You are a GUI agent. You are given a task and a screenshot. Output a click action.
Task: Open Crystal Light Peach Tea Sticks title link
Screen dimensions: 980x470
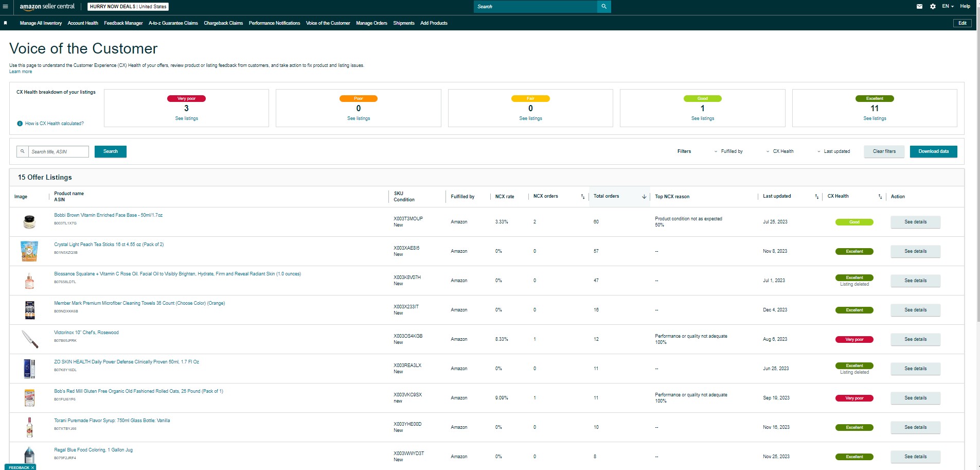click(109, 245)
